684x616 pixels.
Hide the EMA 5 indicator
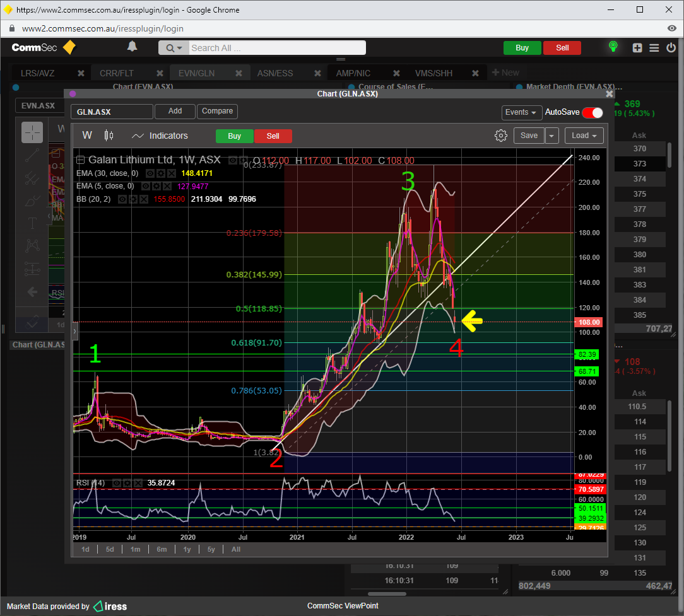(145, 187)
